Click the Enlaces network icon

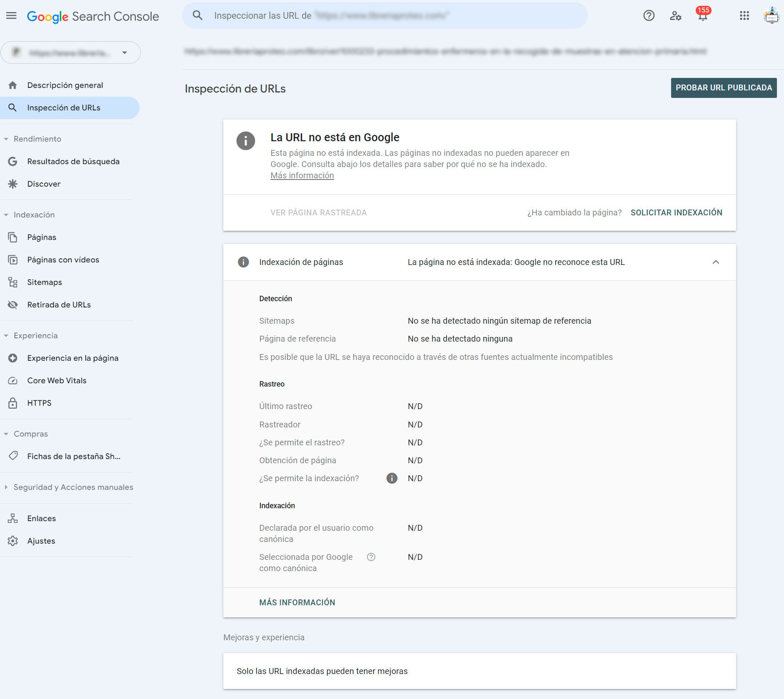point(13,518)
